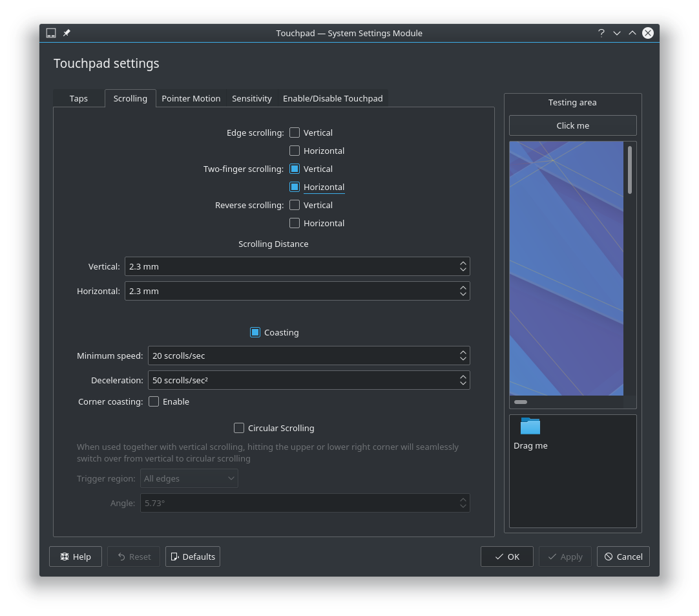This screenshot has width=699, height=616.
Task: Click the Drag me folder icon
Action: coord(530,426)
